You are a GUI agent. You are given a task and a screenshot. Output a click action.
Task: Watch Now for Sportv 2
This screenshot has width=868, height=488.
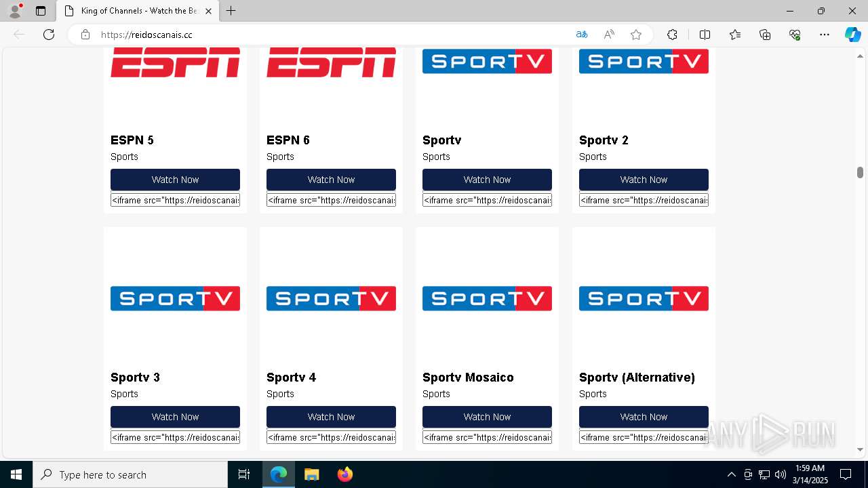[644, 180]
